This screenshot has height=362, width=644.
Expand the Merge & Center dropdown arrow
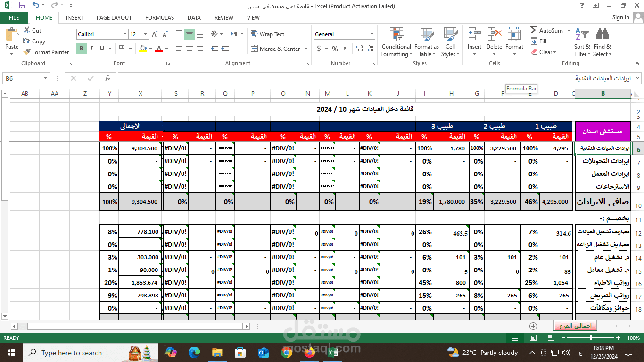[305, 49]
